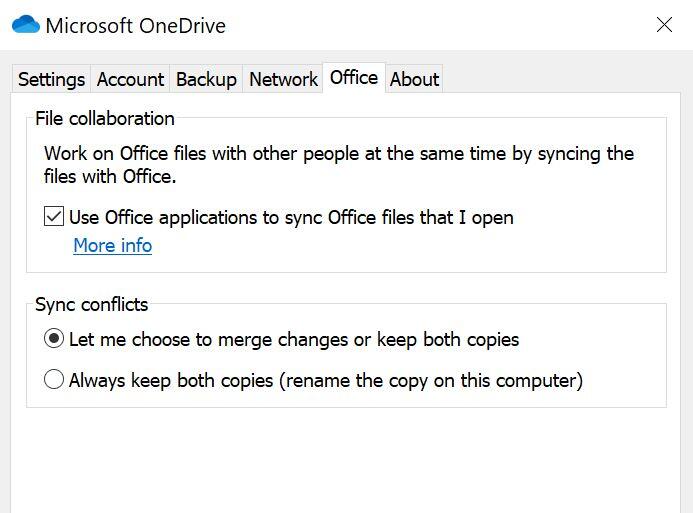Click the 'Sync conflicts' group heading
The image size is (693, 513).
click(91, 304)
